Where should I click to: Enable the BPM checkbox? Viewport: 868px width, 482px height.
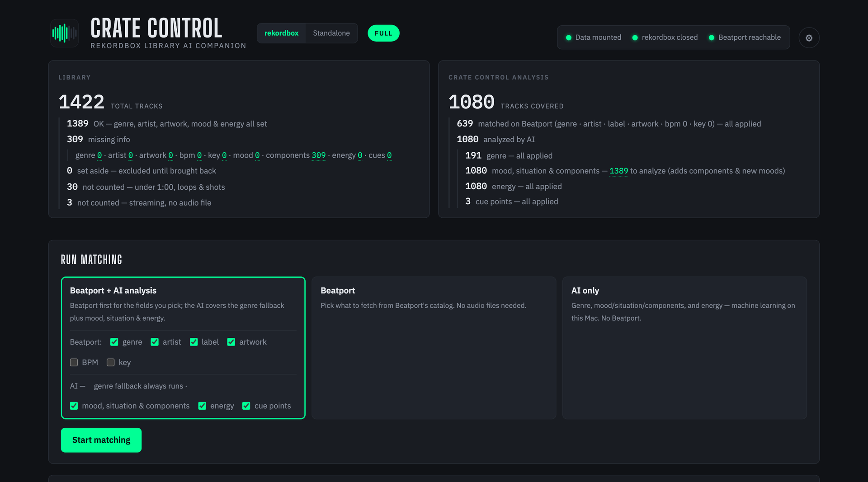74,362
